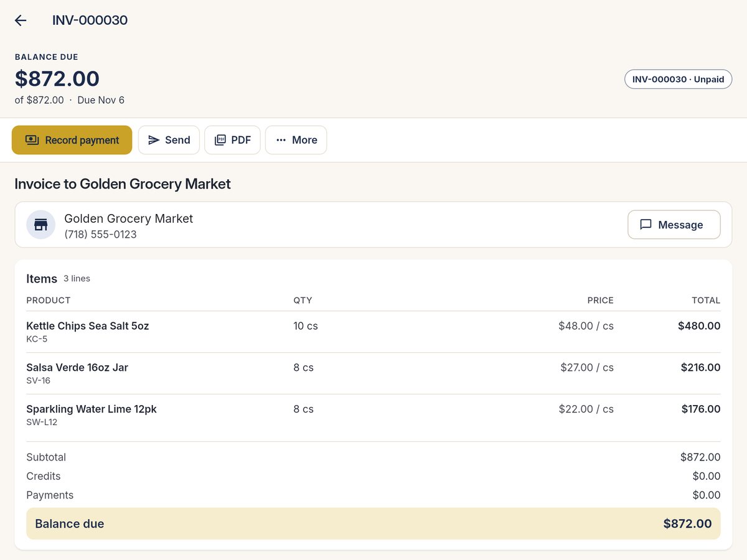This screenshot has width=747, height=560.
Task: Click the $480.00 line total
Action: tap(699, 325)
